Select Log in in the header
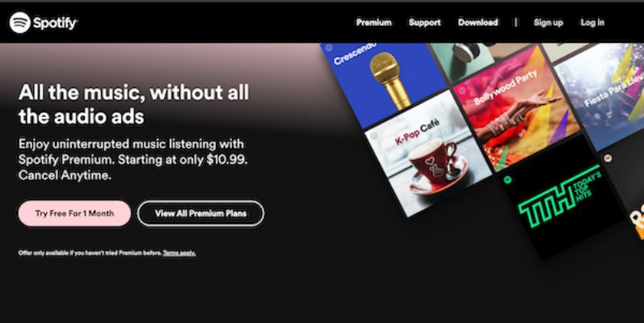 (x=592, y=23)
